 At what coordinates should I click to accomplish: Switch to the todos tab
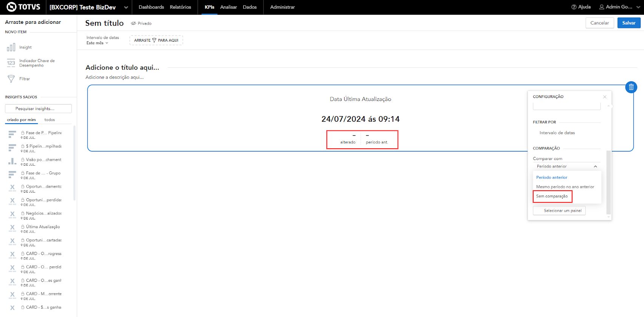tap(50, 120)
